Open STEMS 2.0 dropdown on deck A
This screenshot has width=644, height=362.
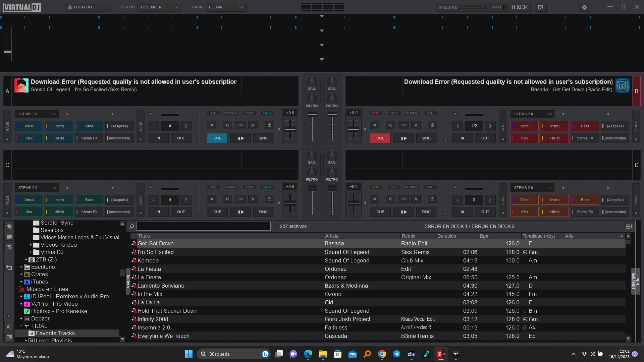pyautogui.click(x=37, y=114)
